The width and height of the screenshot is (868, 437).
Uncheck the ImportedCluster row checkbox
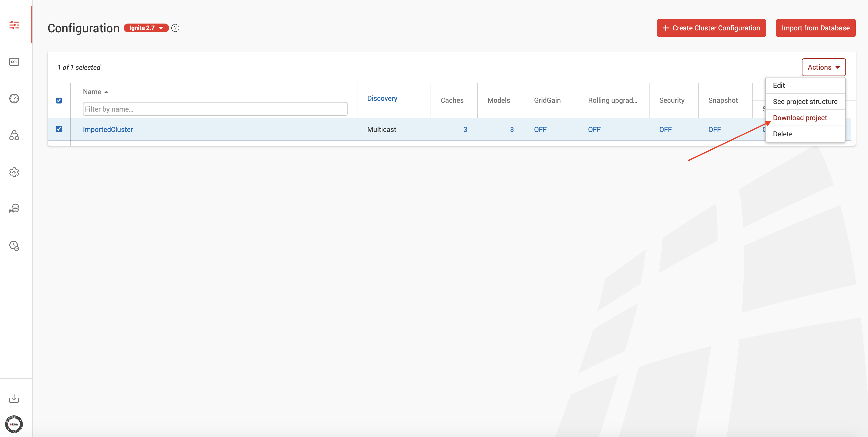click(59, 129)
